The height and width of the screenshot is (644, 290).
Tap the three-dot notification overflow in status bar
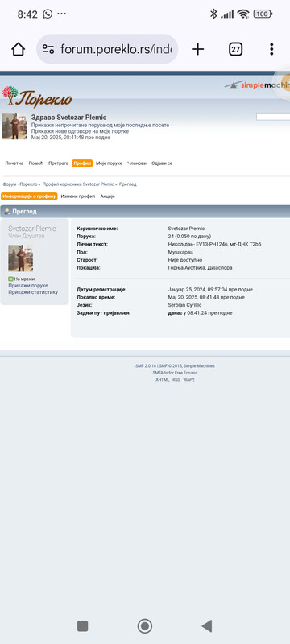(61, 14)
